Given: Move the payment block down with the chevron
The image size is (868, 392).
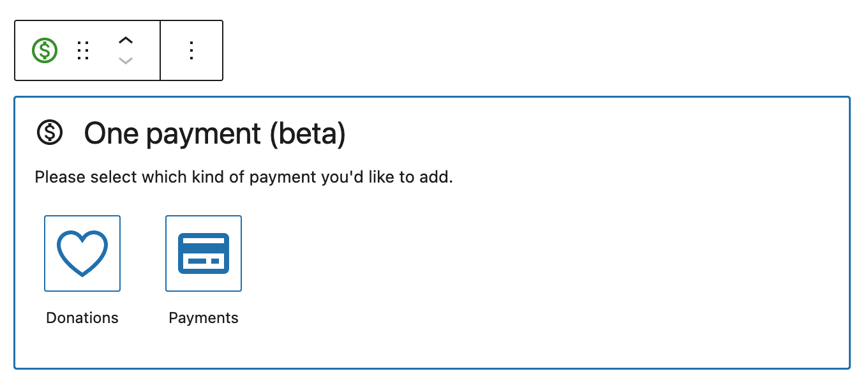Looking at the screenshot, I should click(x=125, y=59).
